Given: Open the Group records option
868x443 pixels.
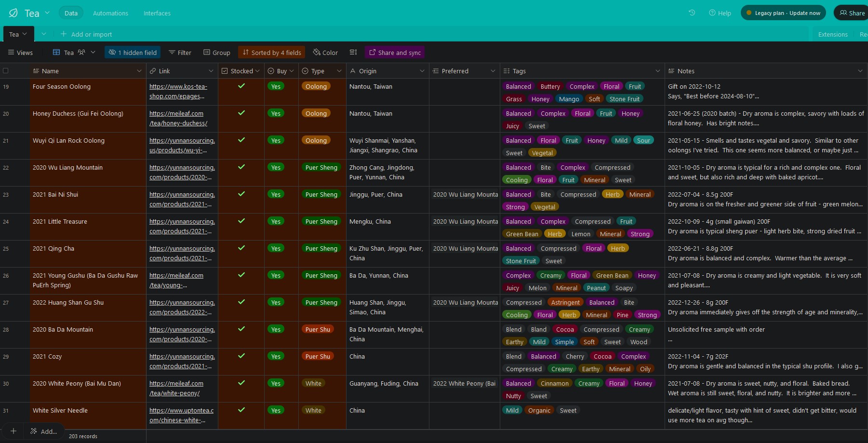Looking at the screenshot, I should (x=217, y=53).
